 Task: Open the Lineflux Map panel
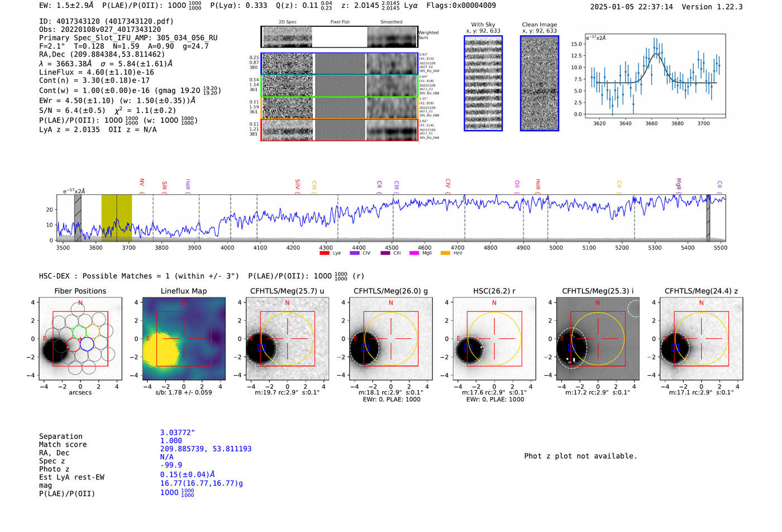tap(184, 339)
